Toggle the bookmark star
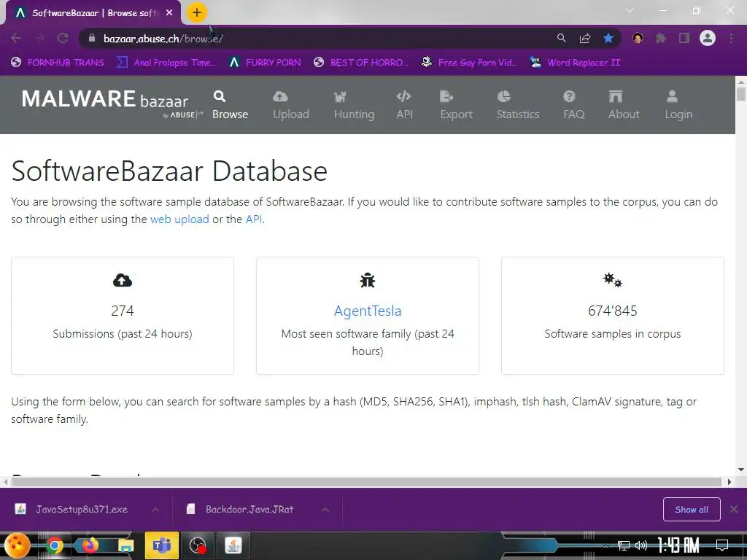 pyautogui.click(x=608, y=38)
